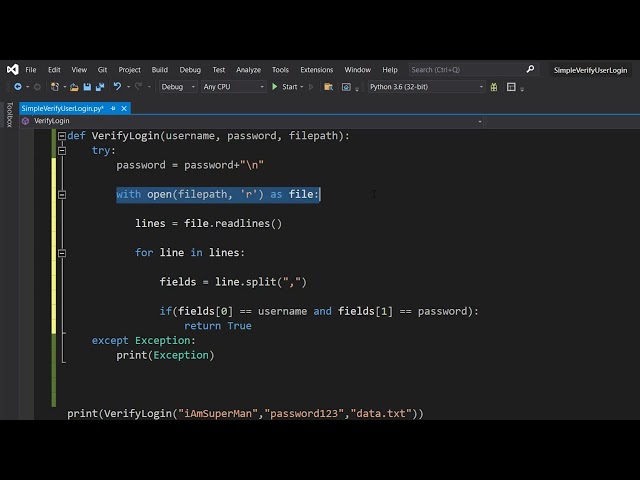The image size is (640, 480).
Task: Click the search magnifier icon
Action: [530, 69]
